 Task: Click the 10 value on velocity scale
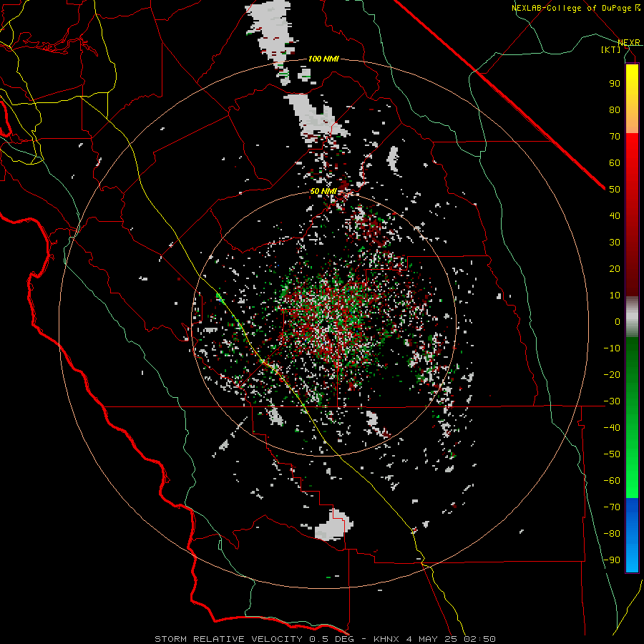click(x=615, y=296)
